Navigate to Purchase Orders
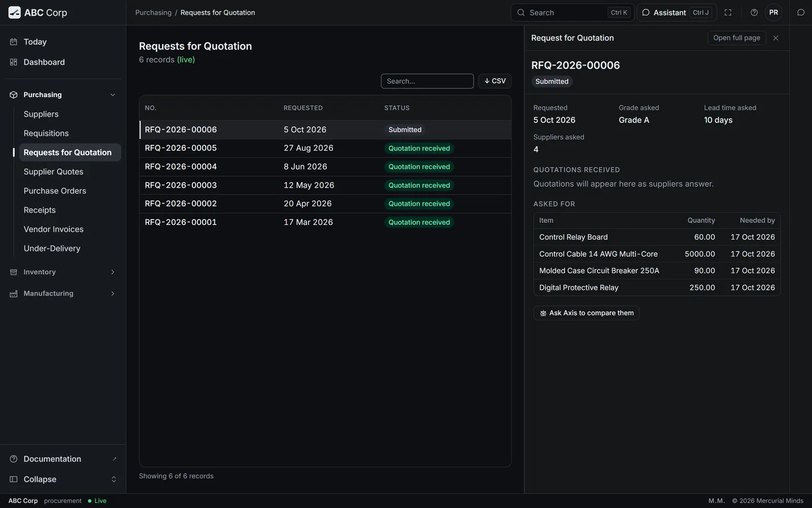 pos(70,191)
